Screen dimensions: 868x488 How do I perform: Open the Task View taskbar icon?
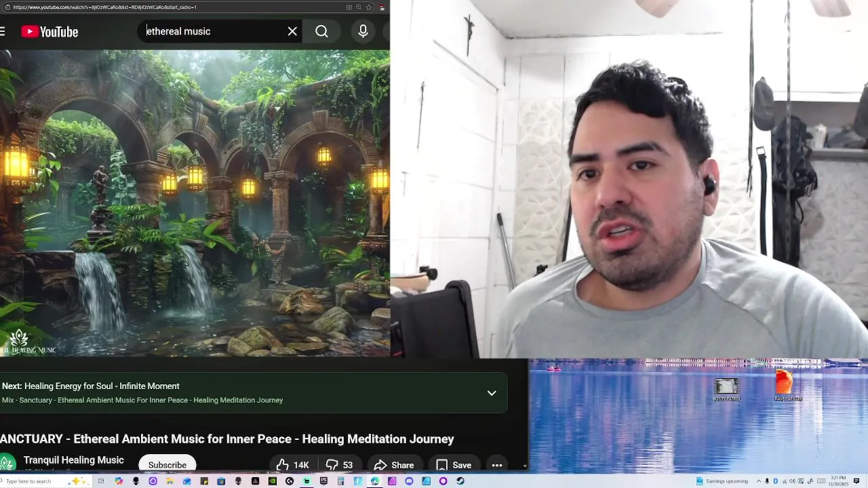(x=101, y=481)
